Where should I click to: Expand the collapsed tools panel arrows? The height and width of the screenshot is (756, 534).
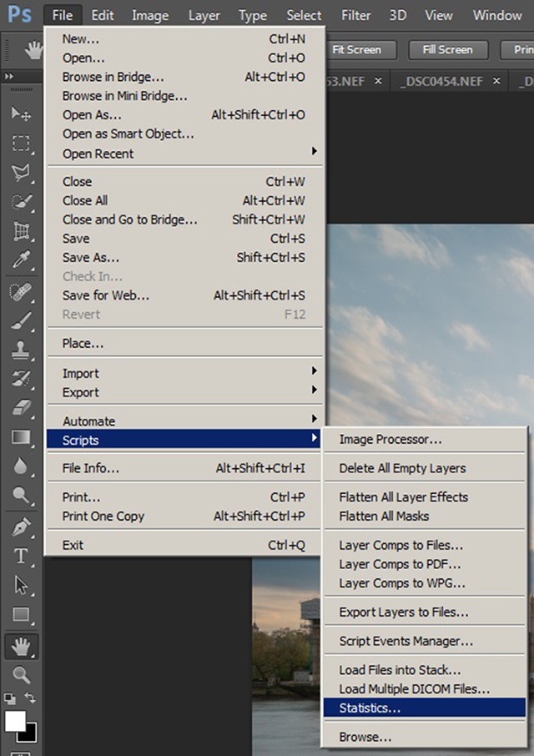pyautogui.click(x=9, y=77)
